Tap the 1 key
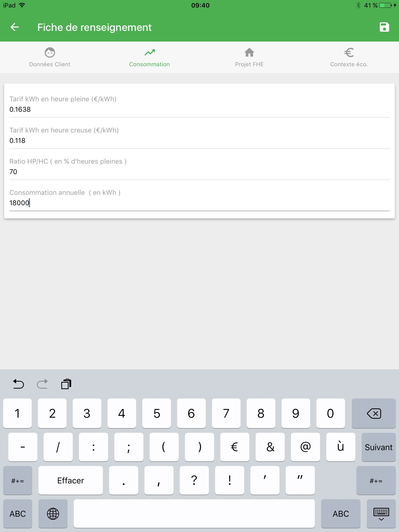This screenshot has width=399, height=532. pyautogui.click(x=17, y=413)
